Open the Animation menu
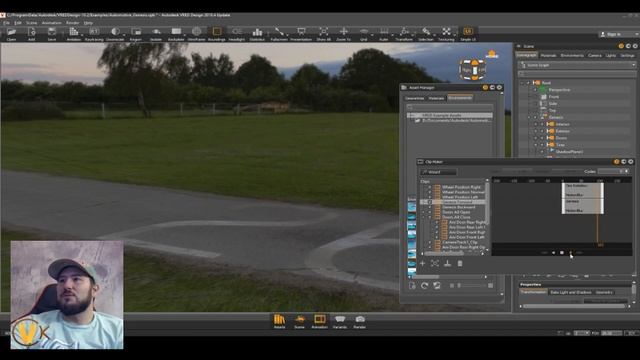 coord(51,23)
